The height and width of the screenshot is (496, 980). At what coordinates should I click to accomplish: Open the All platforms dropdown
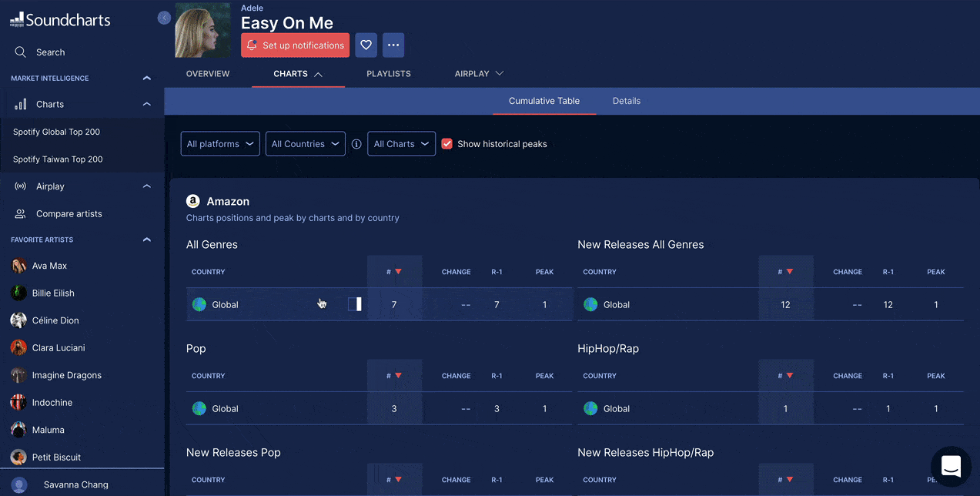pos(220,144)
